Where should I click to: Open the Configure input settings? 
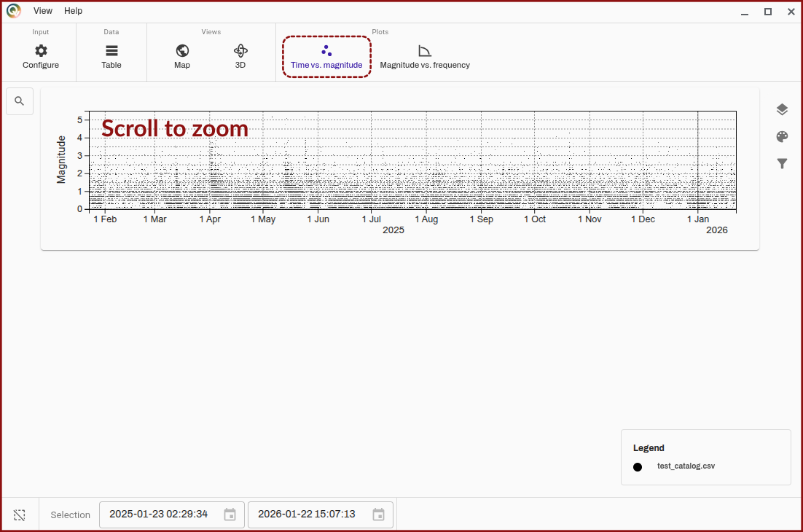point(41,56)
